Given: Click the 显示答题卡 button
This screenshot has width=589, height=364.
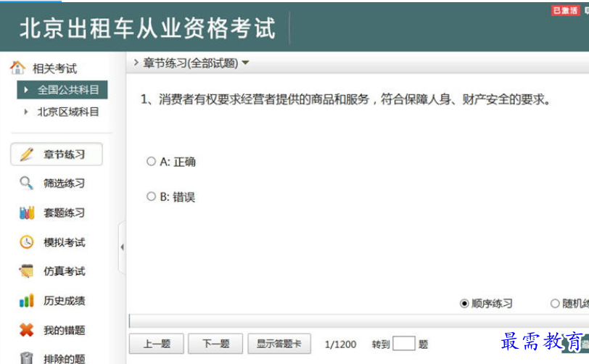Looking at the screenshot, I should (279, 344).
